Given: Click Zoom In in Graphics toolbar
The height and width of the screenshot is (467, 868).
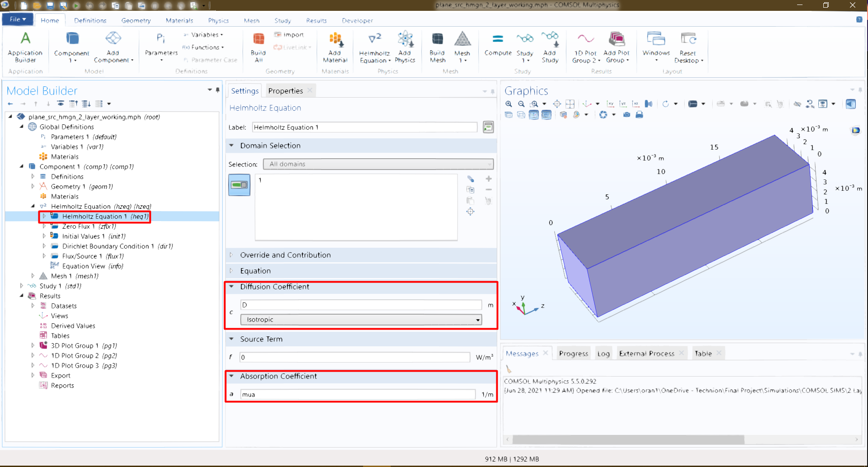Looking at the screenshot, I should pyautogui.click(x=509, y=104).
